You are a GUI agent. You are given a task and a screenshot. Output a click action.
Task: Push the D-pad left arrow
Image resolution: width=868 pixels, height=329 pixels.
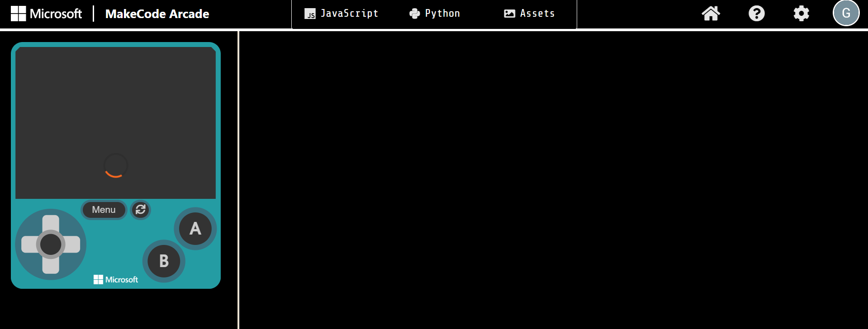pyautogui.click(x=29, y=244)
